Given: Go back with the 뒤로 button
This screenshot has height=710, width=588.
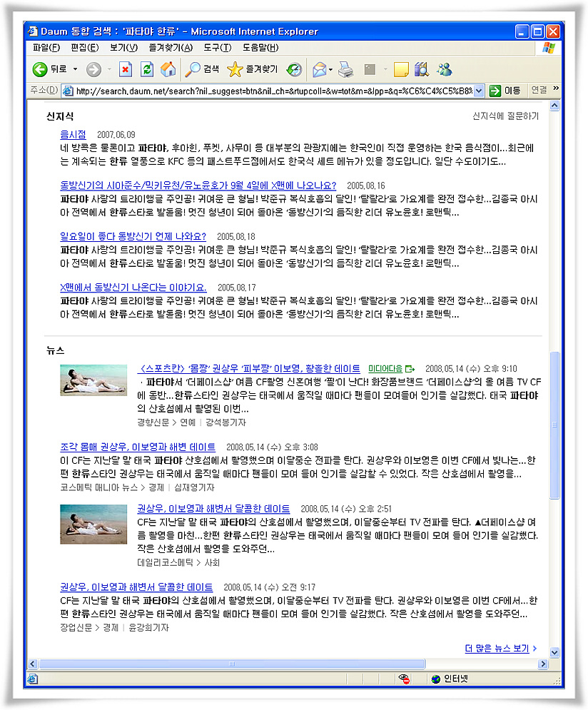Looking at the screenshot, I should [x=49, y=69].
